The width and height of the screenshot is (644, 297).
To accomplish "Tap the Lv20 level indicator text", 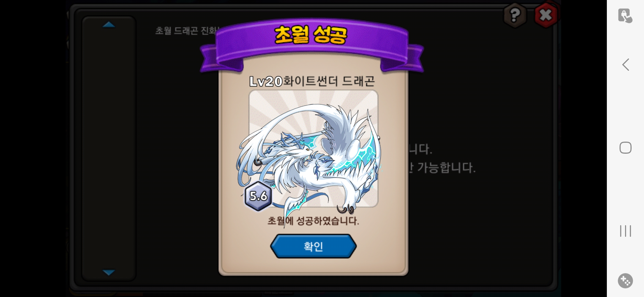I will (266, 81).
